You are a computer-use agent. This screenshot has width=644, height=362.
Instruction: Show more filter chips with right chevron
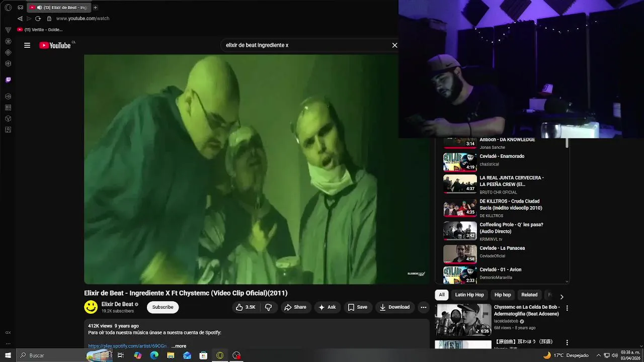pos(561,297)
